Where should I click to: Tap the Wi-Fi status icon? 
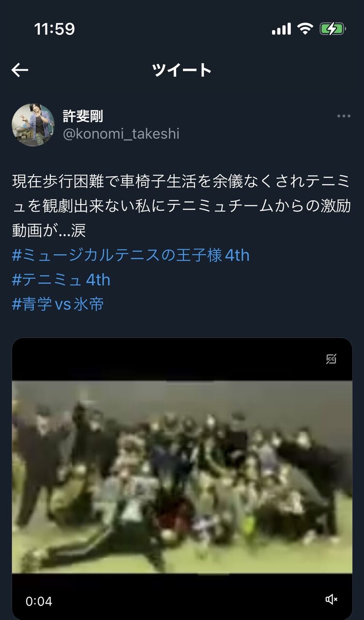click(305, 29)
